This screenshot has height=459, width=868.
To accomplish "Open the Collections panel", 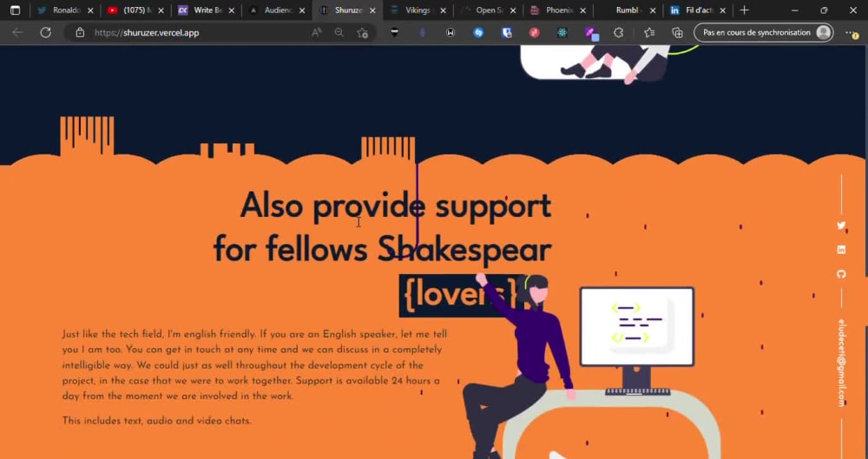I will click(677, 33).
